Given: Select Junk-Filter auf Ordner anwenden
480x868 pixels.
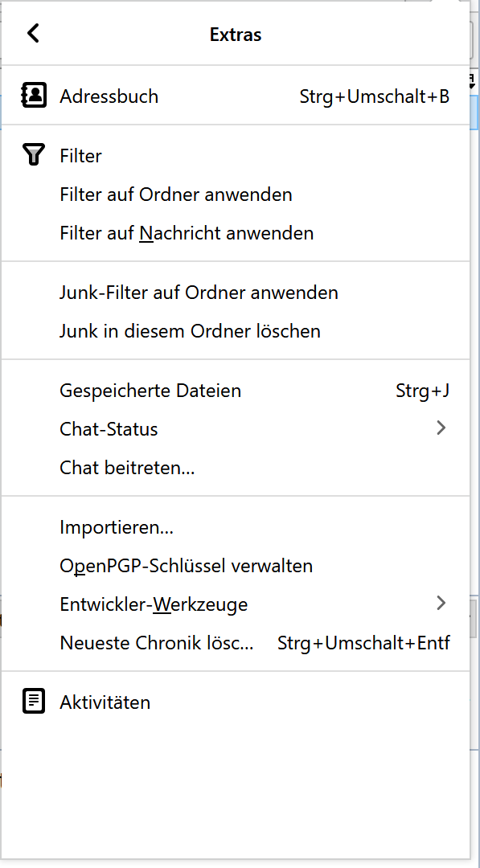Looking at the screenshot, I should [236, 292].
